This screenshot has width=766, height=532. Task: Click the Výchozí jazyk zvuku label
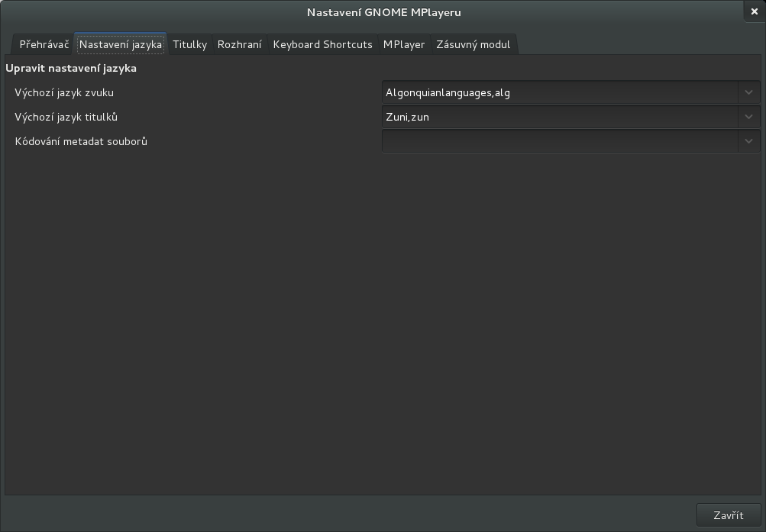[64, 92]
